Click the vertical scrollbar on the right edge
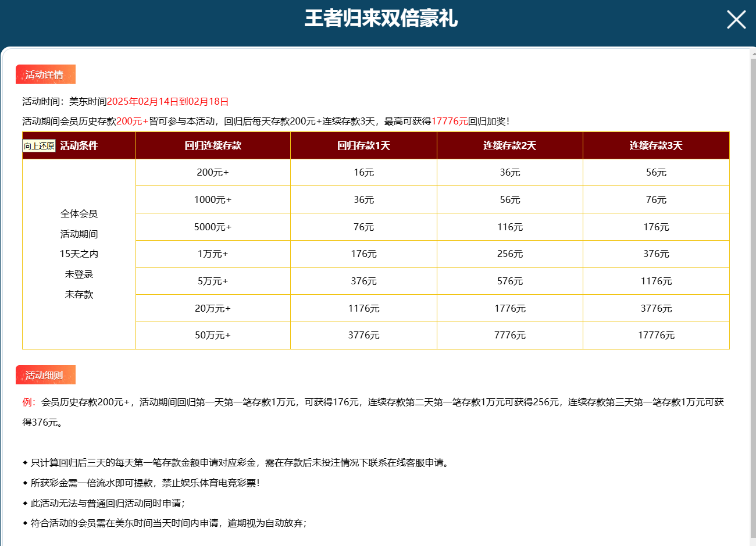 click(753, 297)
